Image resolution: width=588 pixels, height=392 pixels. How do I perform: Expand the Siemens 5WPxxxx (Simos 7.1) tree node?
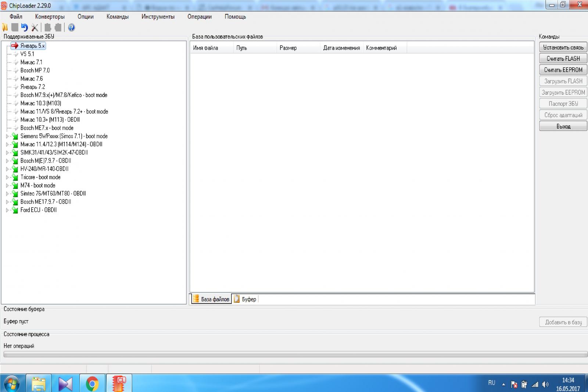7,136
